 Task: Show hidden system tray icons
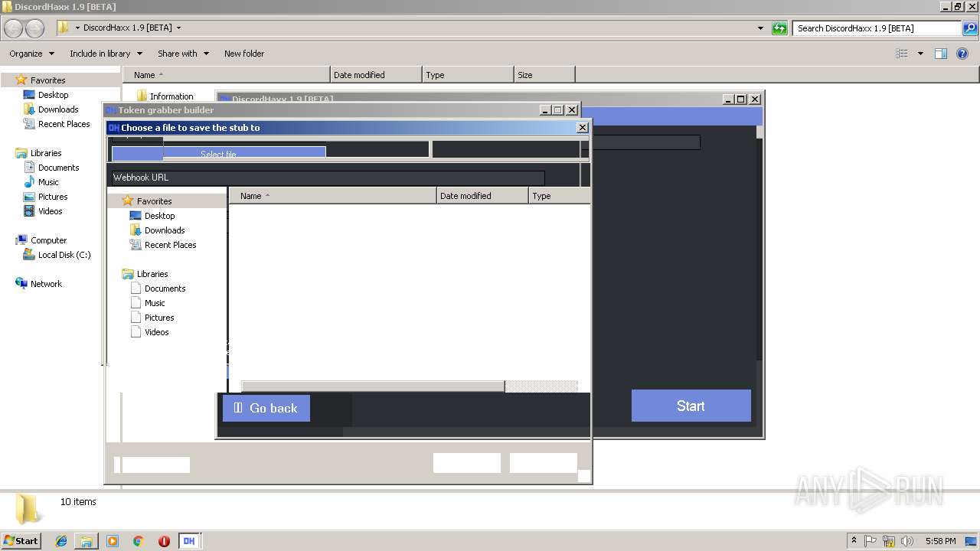(x=854, y=540)
